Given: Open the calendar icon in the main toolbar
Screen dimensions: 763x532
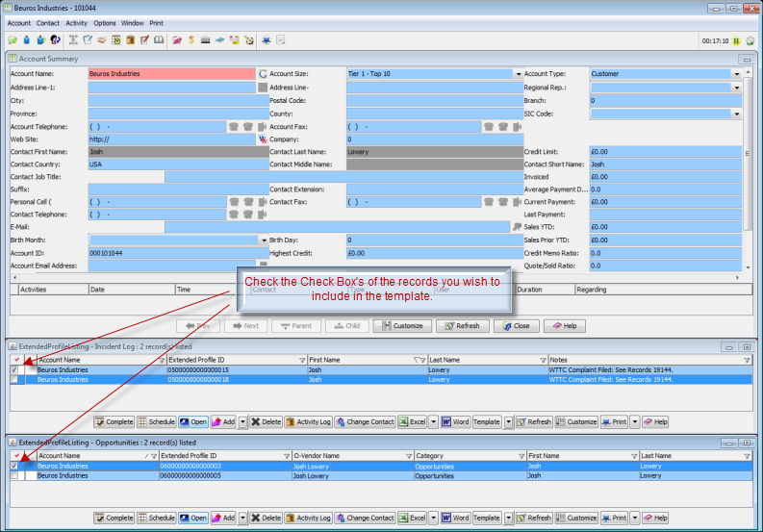Looking at the screenshot, I should click(116, 40).
